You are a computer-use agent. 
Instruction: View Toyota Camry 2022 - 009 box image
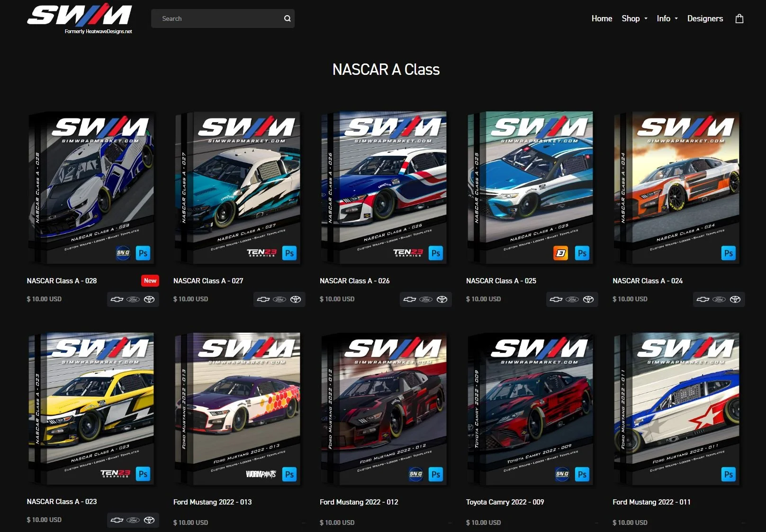point(531,409)
